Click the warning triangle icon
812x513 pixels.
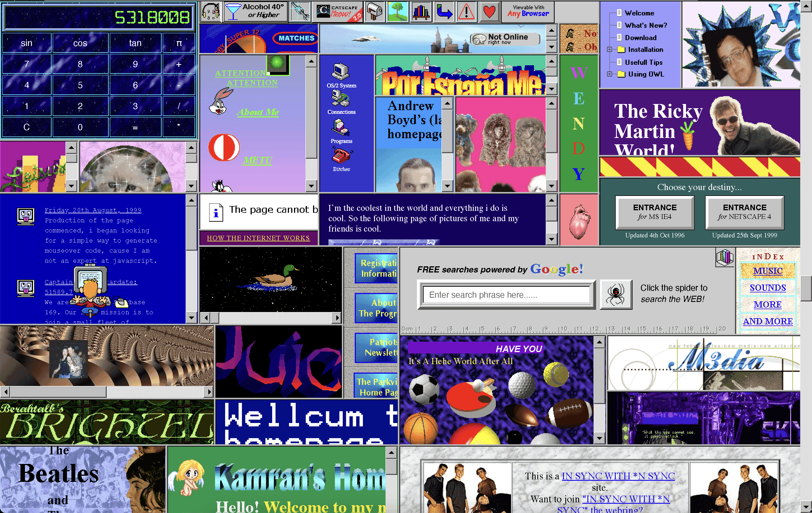pos(466,11)
